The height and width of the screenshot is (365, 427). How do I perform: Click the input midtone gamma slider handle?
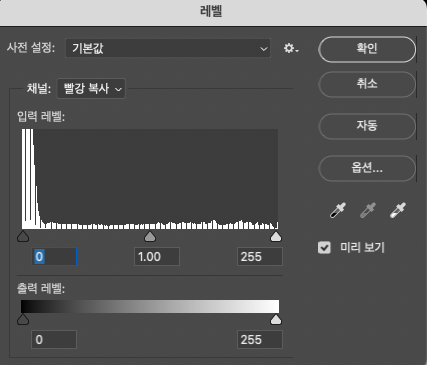point(150,236)
